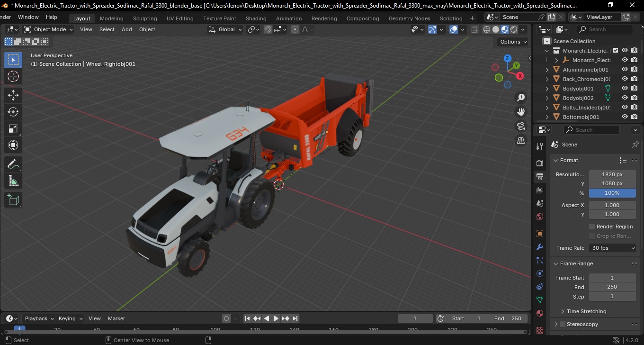Toggle Bodyobj002 eye visibility

point(625,98)
